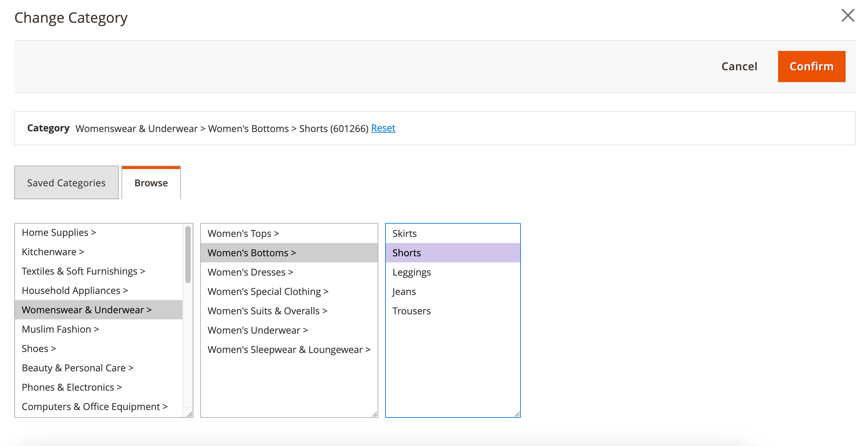Image resolution: width=868 pixels, height=446 pixels.
Task: Switch to the Saved Categories tab
Action: [x=66, y=183]
